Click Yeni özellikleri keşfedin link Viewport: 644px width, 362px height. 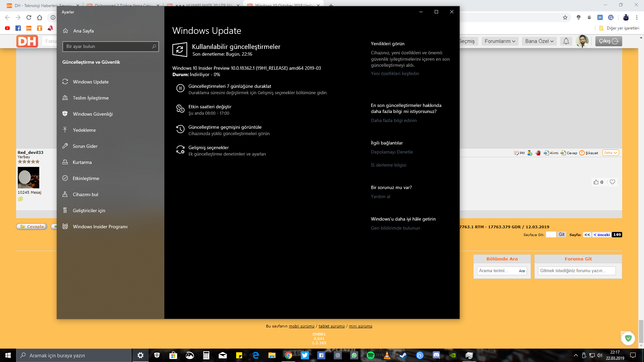[x=395, y=73]
